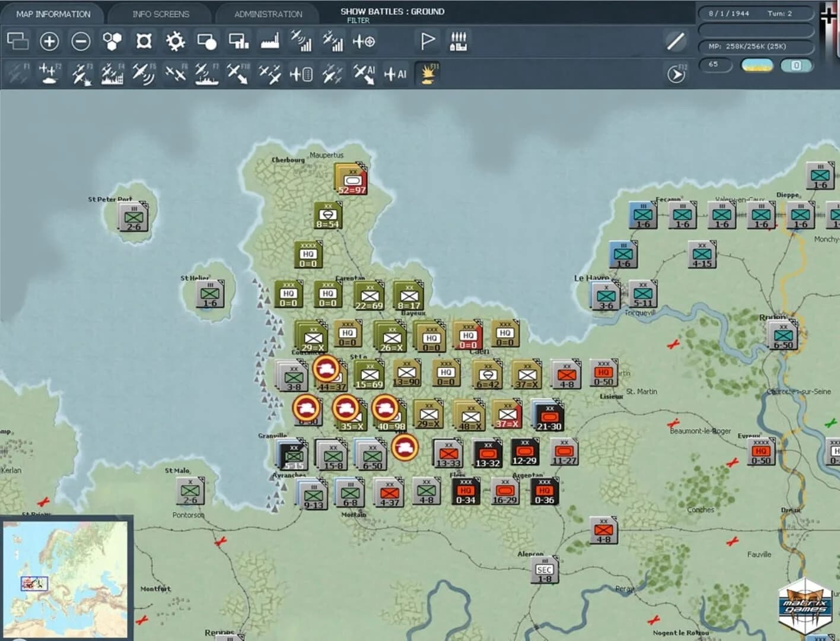Select the zoom out magnifier tool
Image resolution: width=840 pixels, height=641 pixels.
pyautogui.click(x=81, y=42)
